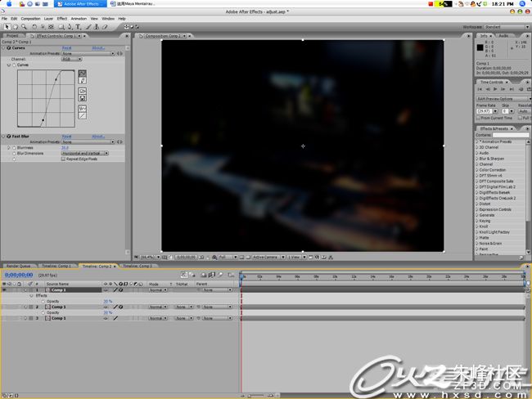Select the Eraser tool
This screenshot has height=399, width=532.
click(x=105, y=27)
